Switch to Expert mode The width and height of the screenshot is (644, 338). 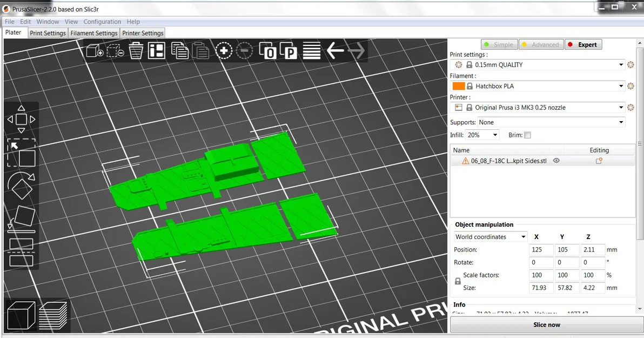coord(583,44)
